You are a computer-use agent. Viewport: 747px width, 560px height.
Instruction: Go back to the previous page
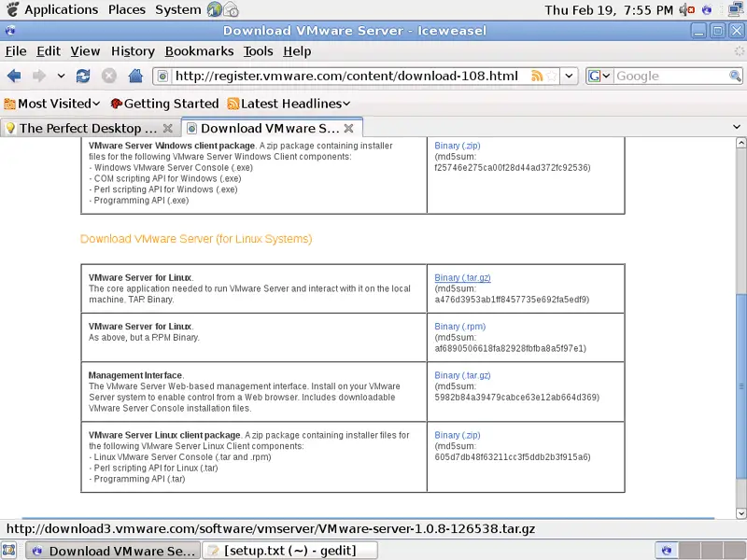14,76
